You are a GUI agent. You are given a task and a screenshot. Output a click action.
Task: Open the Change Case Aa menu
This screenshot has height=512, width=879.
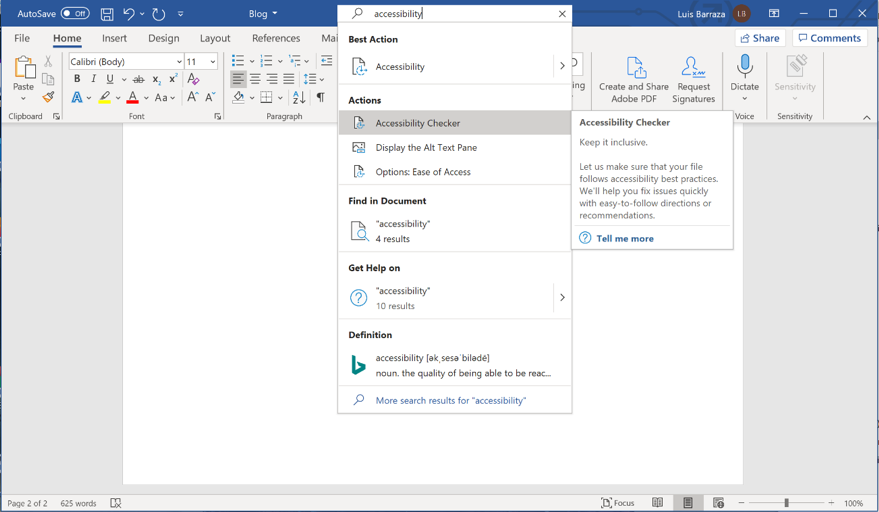164,98
